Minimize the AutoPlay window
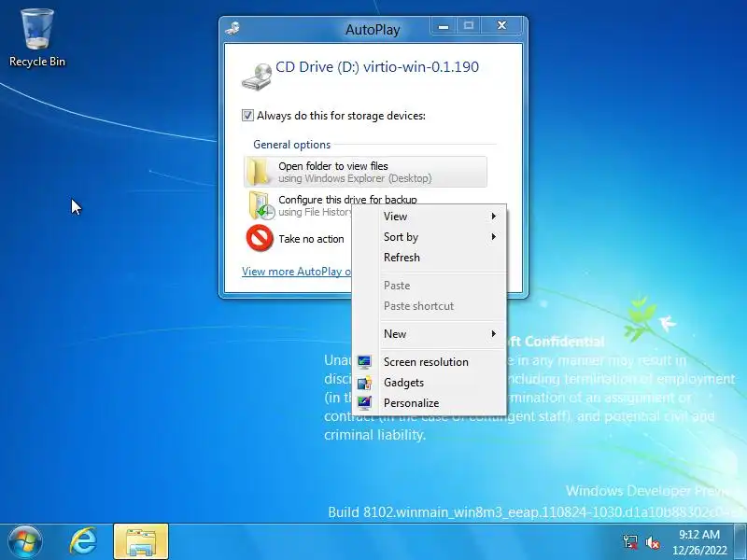 click(x=444, y=25)
